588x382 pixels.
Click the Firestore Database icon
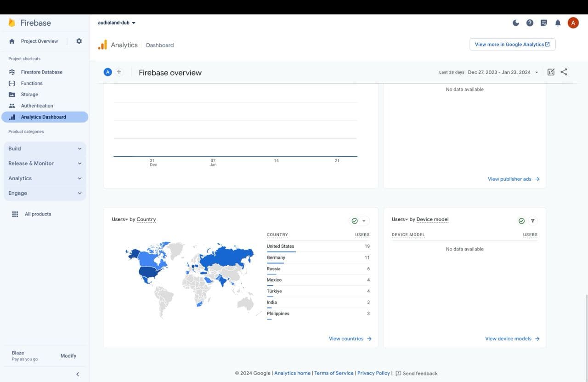click(x=12, y=72)
